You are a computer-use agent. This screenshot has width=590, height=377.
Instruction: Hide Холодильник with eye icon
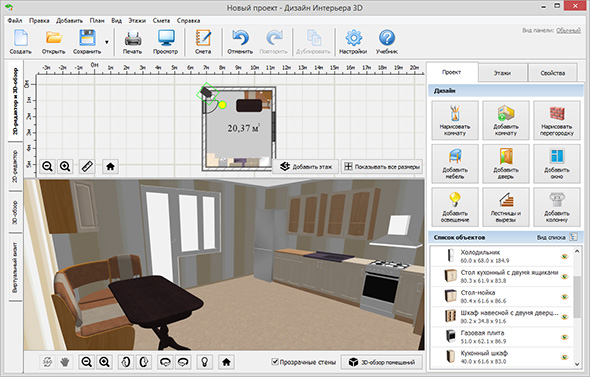[564, 257]
